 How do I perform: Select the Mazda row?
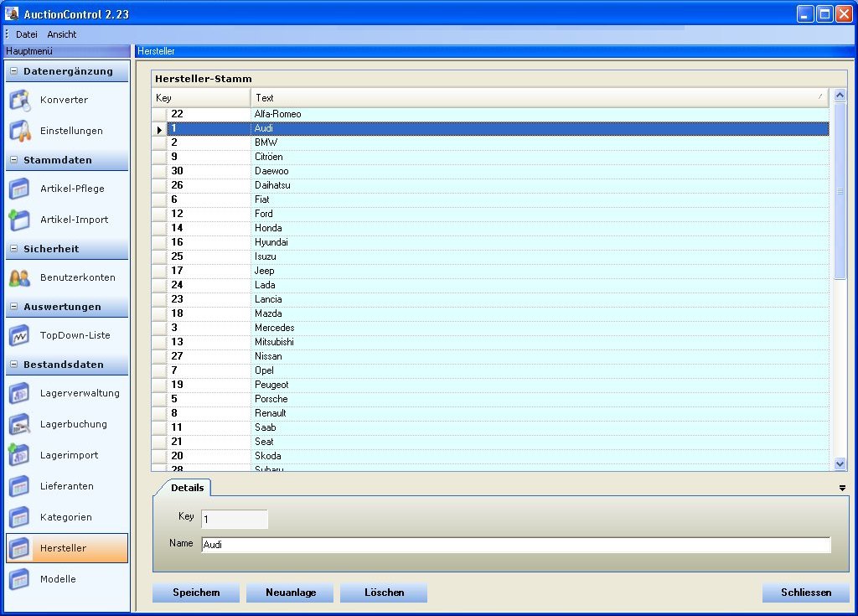(490, 313)
